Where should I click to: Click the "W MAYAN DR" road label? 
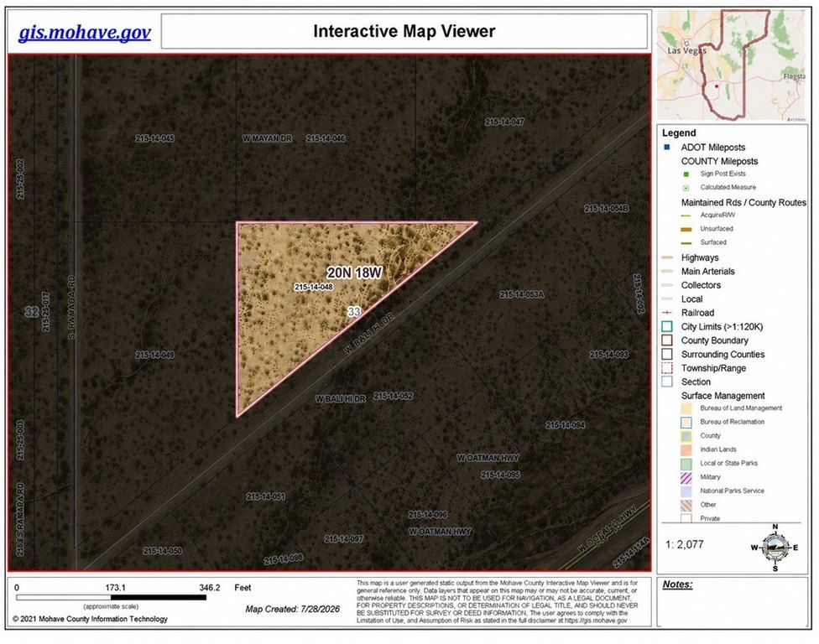(x=268, y=139)
